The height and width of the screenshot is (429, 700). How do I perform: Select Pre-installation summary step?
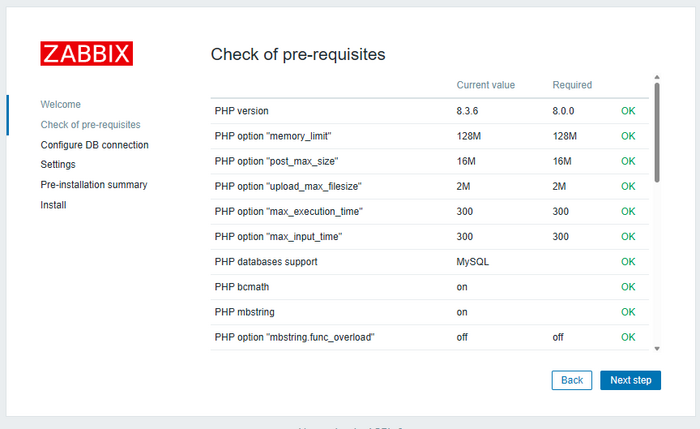click(94, 184)
